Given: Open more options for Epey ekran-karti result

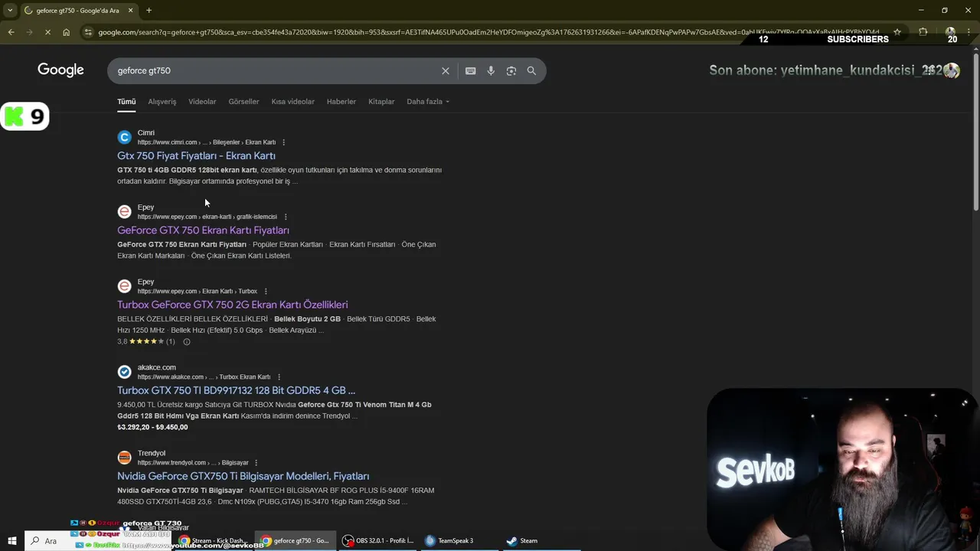Looking at the screenshot, I should (x=285, y=217).
